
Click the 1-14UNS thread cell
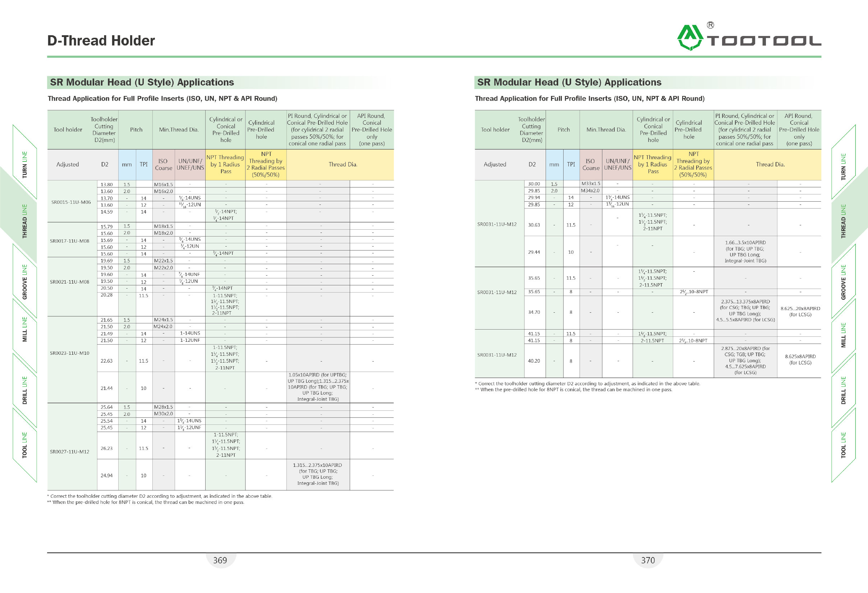190,333
